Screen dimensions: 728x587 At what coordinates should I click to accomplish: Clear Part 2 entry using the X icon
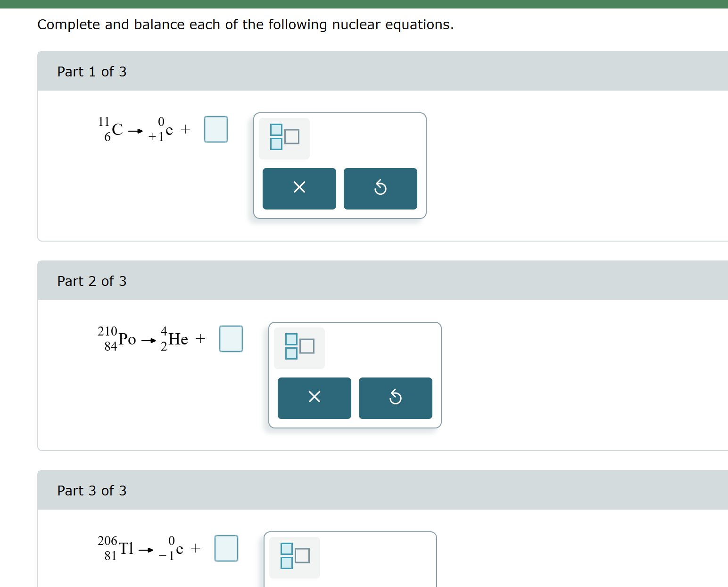pos(314,398)
